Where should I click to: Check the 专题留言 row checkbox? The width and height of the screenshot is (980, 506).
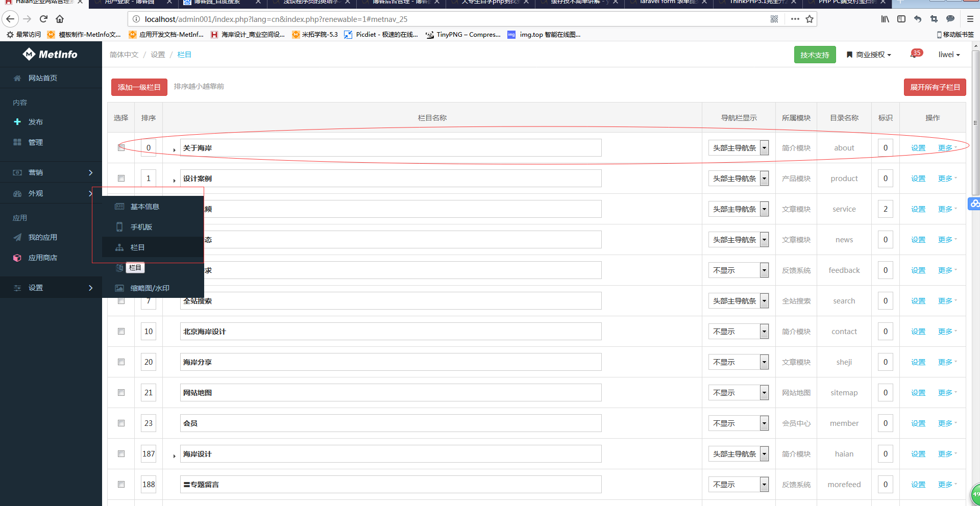click(121, 485)
